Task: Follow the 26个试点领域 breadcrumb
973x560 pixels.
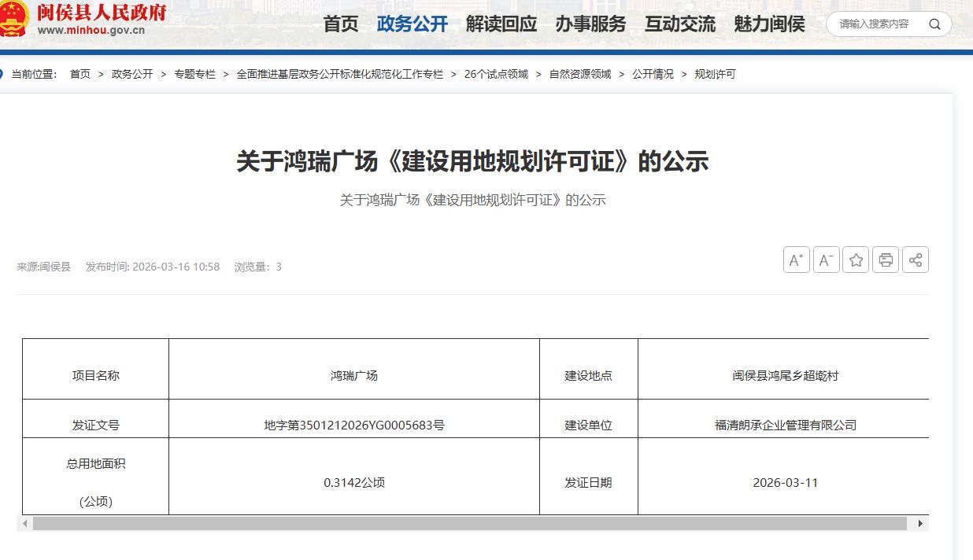Action: pos(496,74)
